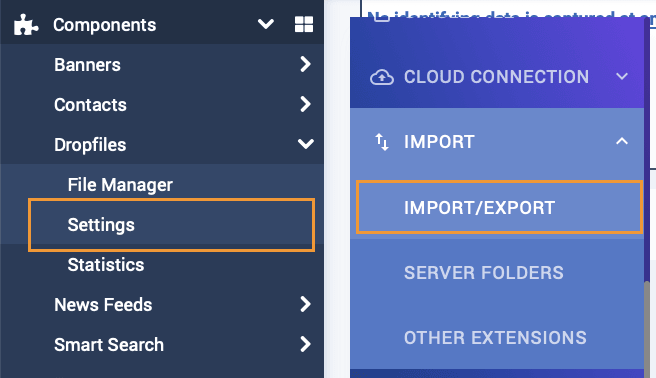Open Dropfiles Settings menu item
The width and height of the screenshot is (656, 378).
[172, 225]
